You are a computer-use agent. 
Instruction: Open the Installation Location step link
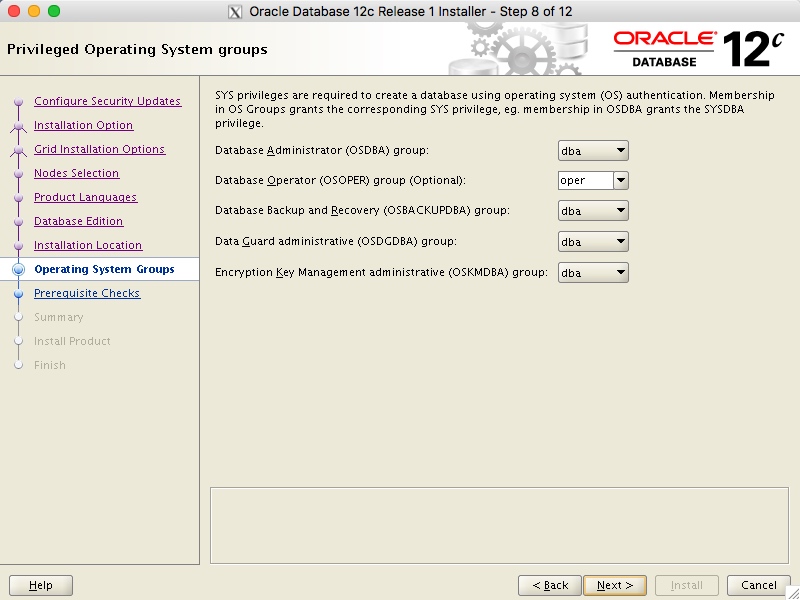coord(88,245)
